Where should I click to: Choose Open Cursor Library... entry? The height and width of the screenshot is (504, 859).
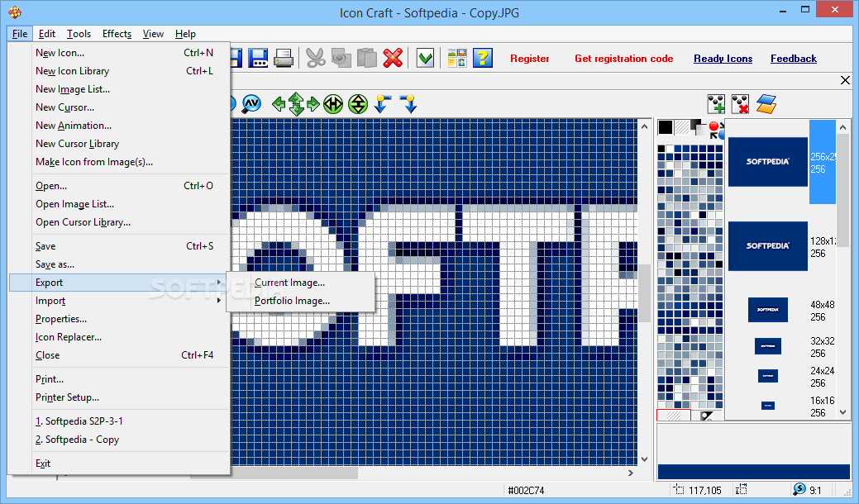pos(118,222)
